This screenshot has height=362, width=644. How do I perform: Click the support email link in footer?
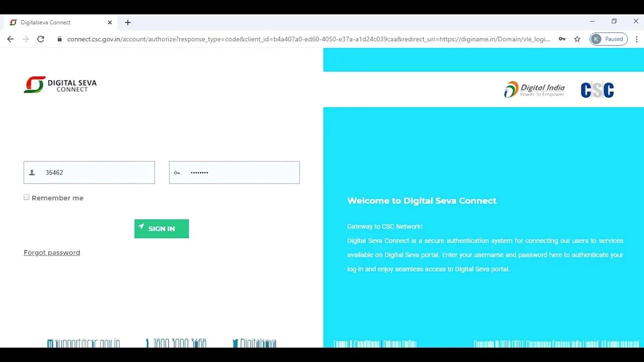[84, 343]
